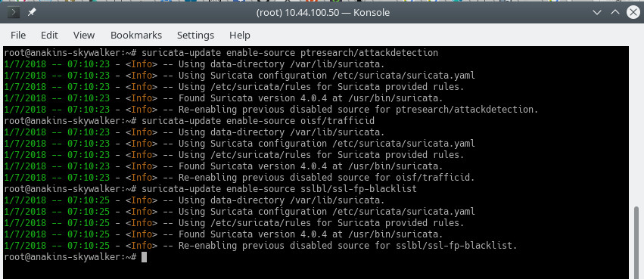
Task: Open the File menu
Action: tap(18, 36)
